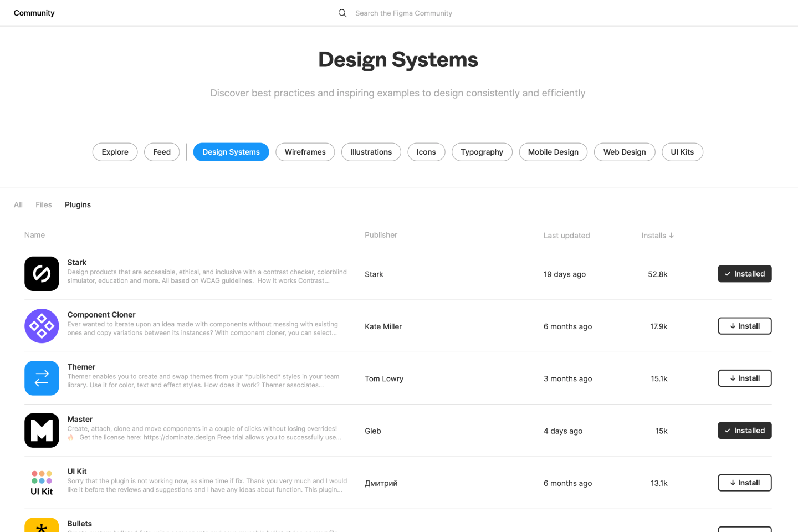Open the Stark plugin title
Screen dimensions: 798x532
click(77, 263)
